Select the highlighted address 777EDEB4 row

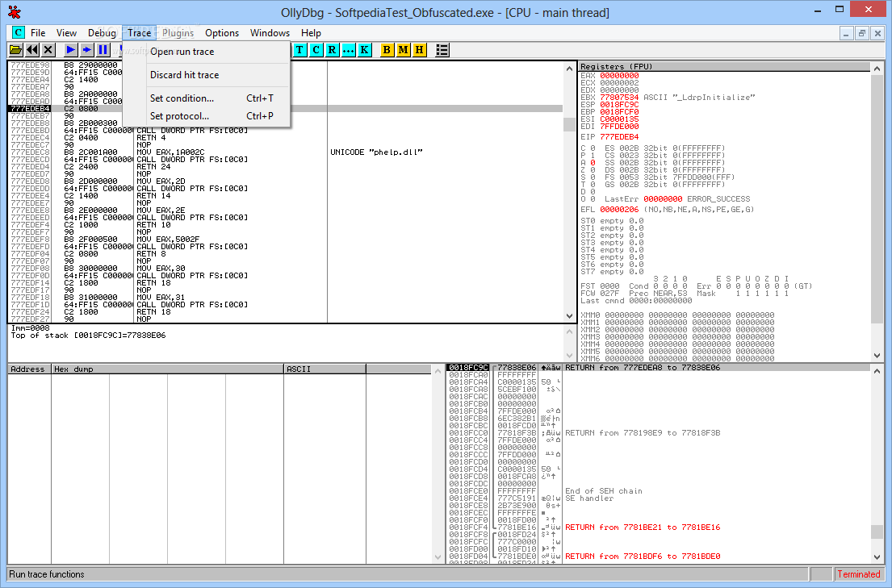tap(285, 109)
